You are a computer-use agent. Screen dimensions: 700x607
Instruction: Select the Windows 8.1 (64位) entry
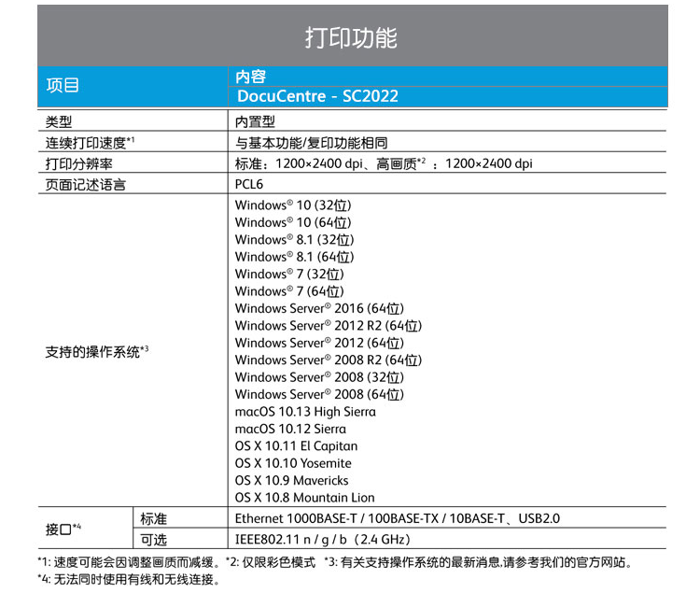click(295, 257)
